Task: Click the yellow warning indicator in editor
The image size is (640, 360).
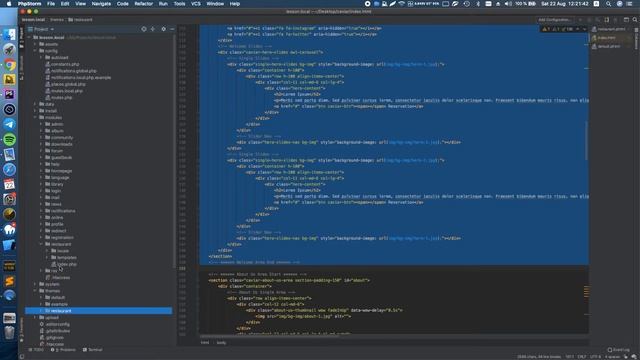Action: pyautogui.click(x=546, y=29)
